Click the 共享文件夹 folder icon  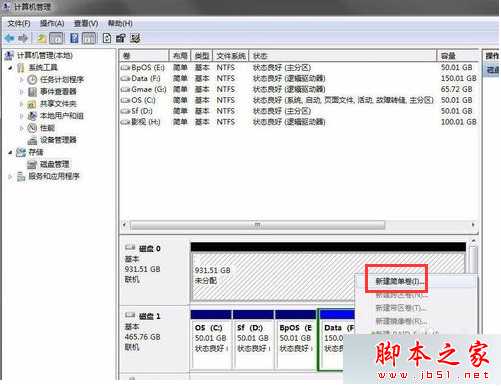(x=32, y=104)
